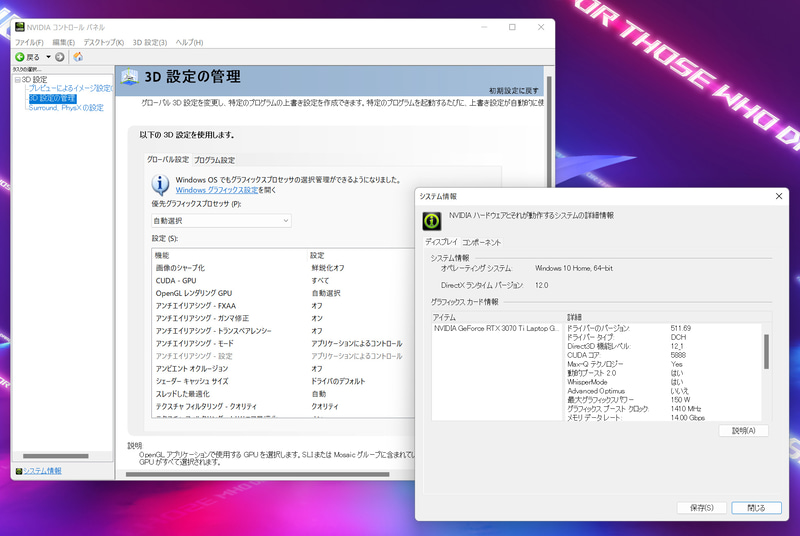Open the デスクトップ(K) menu
This screenshot has width=800, height=536.
click(104, 42)
